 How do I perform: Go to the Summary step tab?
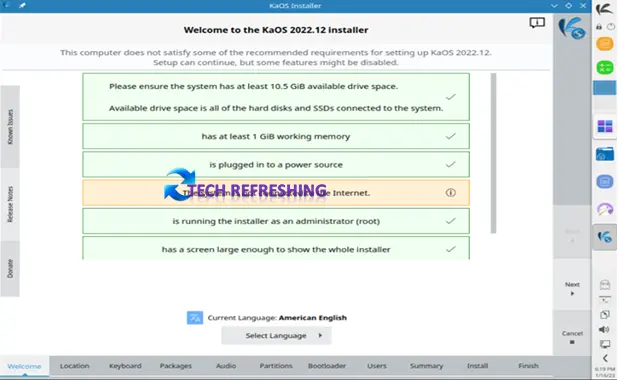coord(426,366)
